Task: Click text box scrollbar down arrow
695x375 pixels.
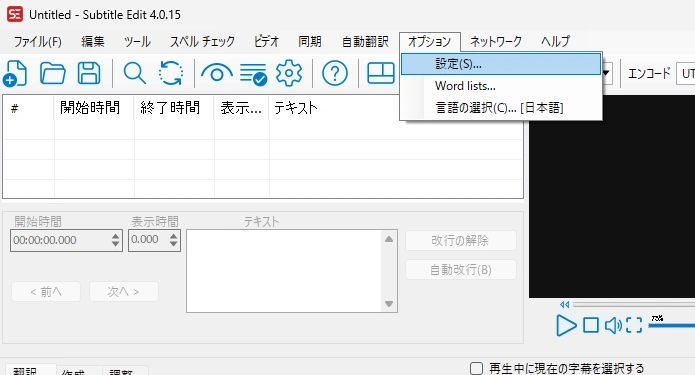Action: pos(389,304)
